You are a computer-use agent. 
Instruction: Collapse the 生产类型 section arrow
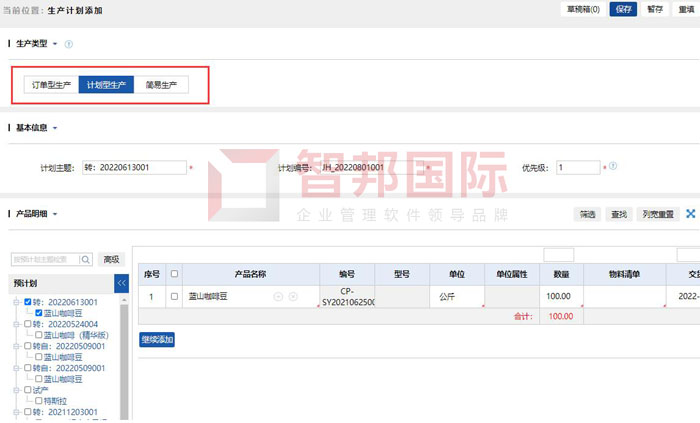[55, 44]
